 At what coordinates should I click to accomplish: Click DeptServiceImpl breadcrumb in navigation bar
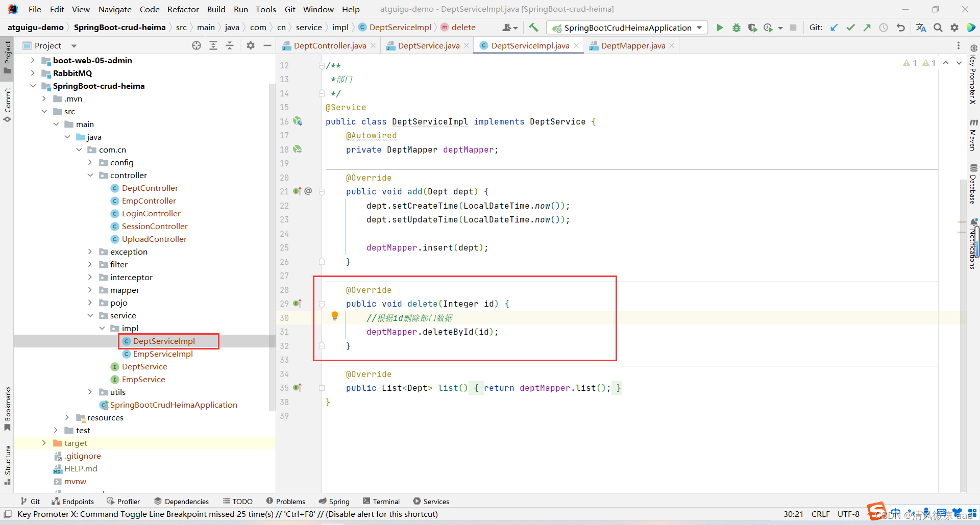point(400,28)
